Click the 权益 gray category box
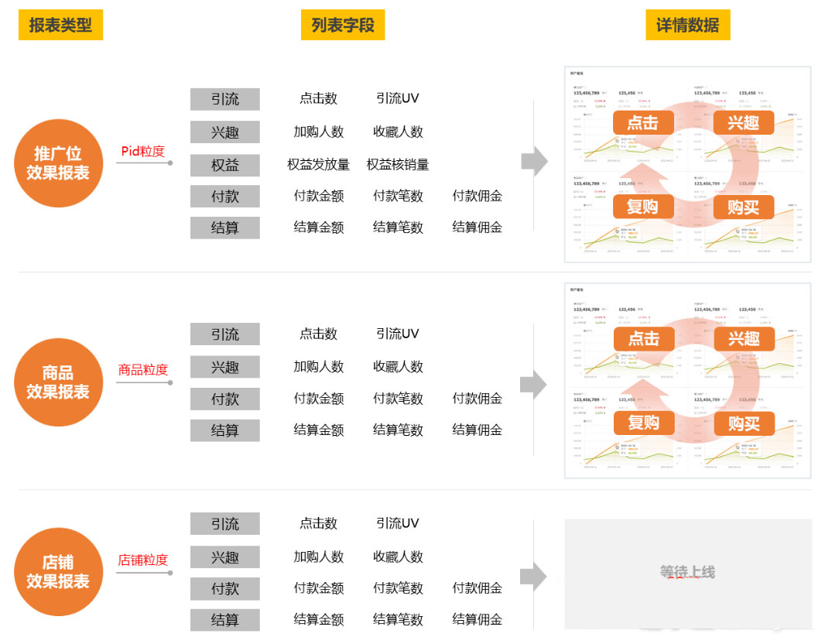825x644 pixels. click(x=225, y=165)
